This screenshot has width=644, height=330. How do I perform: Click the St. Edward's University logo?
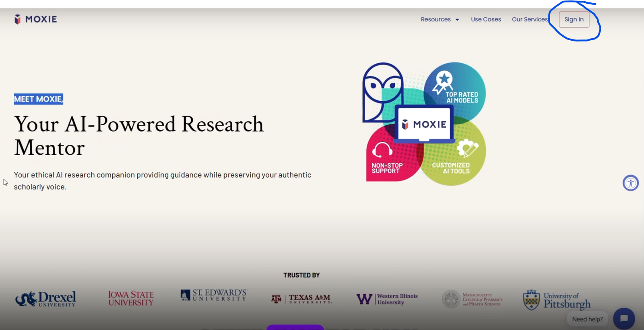[214, 295]
